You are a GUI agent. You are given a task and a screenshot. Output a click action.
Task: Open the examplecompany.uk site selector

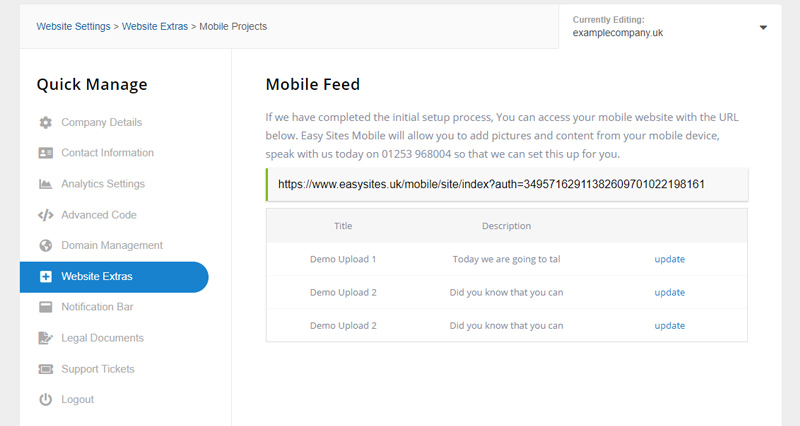coord(618,33)
